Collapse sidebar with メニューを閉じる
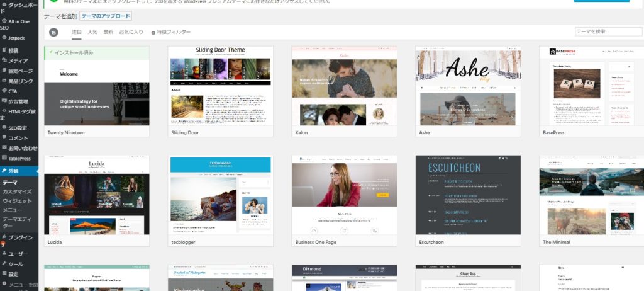This screenshot has width=644, height=291. pyautogui.click(x=19, y=285)
